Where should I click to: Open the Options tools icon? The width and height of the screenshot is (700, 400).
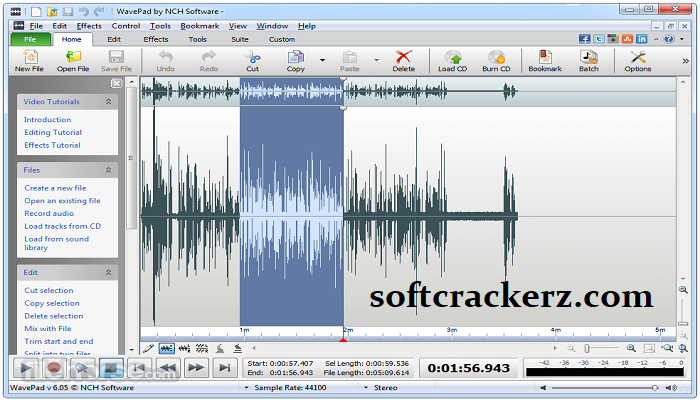[x=638, y=61]
